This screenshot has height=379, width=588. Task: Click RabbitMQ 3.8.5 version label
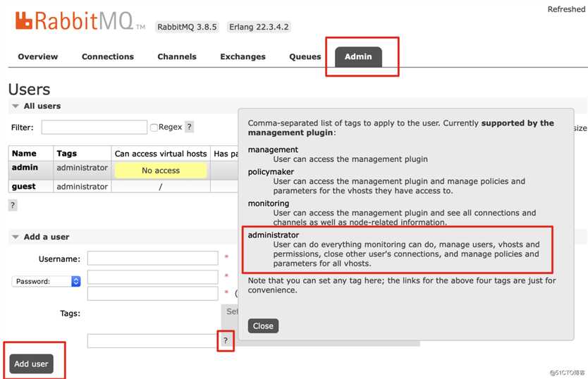[x=187, y=27]
